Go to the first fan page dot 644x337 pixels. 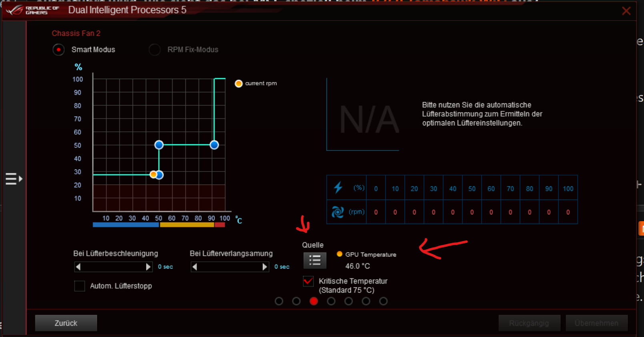click(x=279, y=301)
